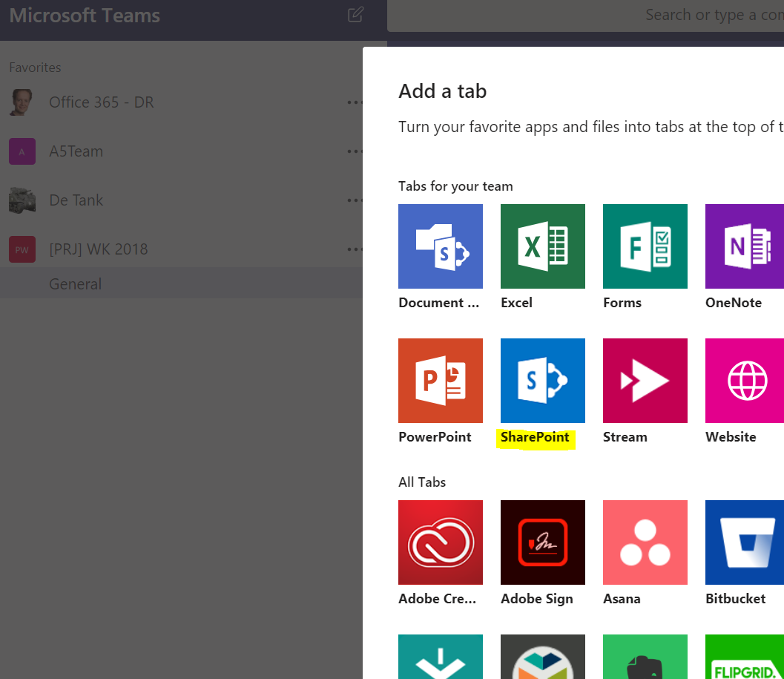This screenshot has width=784, height=679.
Task: Open more options for A5Team
Action: (x=355, y=151)
